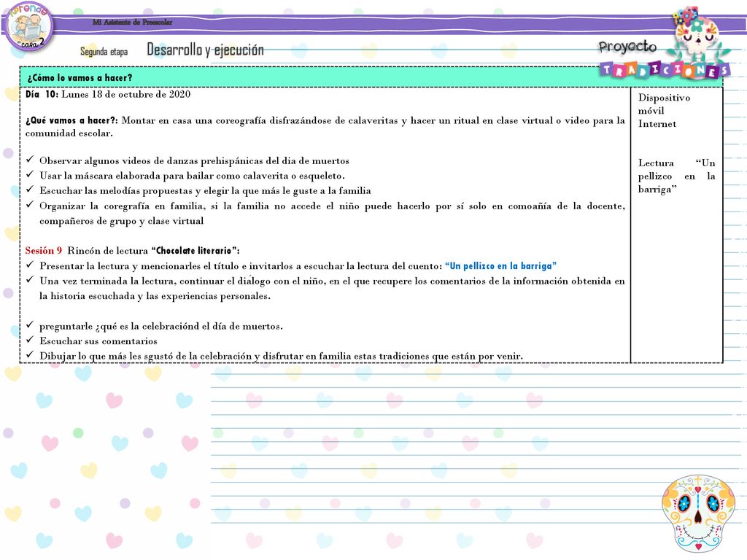Click the sugar skull illustration at the bottom
The width and height of the screenshot is (747, 560).
[698, 513]
